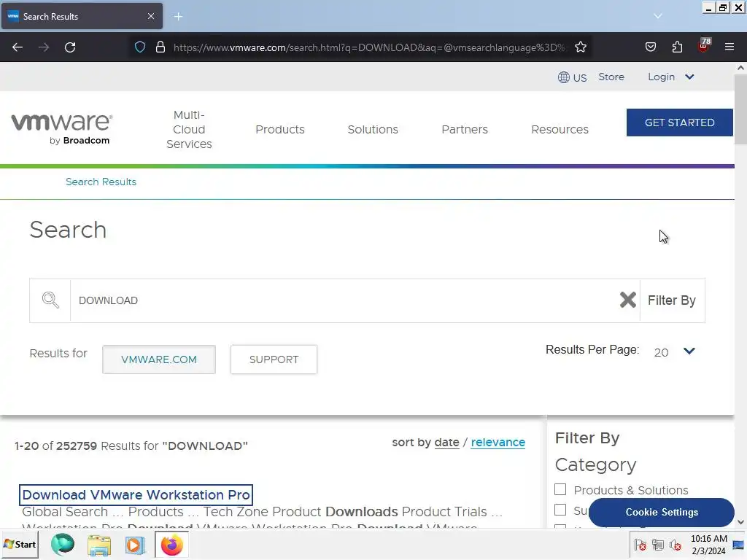
Task: Open Filter By beside search box
Action: (672, 300)
